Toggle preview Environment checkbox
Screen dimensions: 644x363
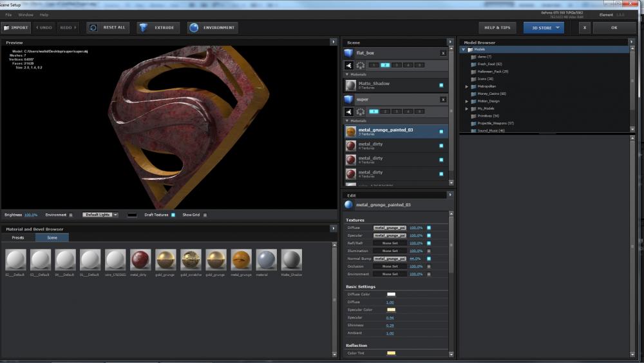point(71,215)
